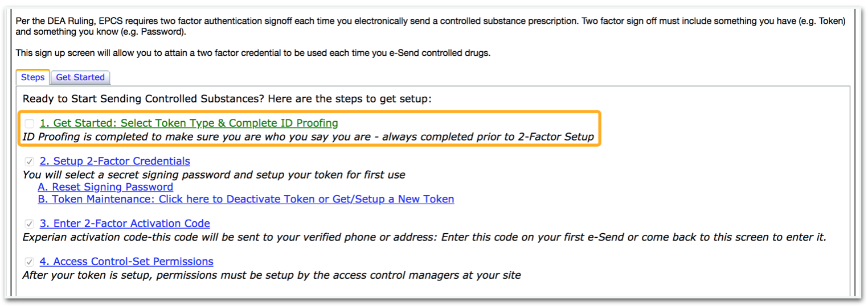Image resolution: width=868 pixels, height=306 pixels.
Task: Open the Get Started tab
Action: [80, 77]
